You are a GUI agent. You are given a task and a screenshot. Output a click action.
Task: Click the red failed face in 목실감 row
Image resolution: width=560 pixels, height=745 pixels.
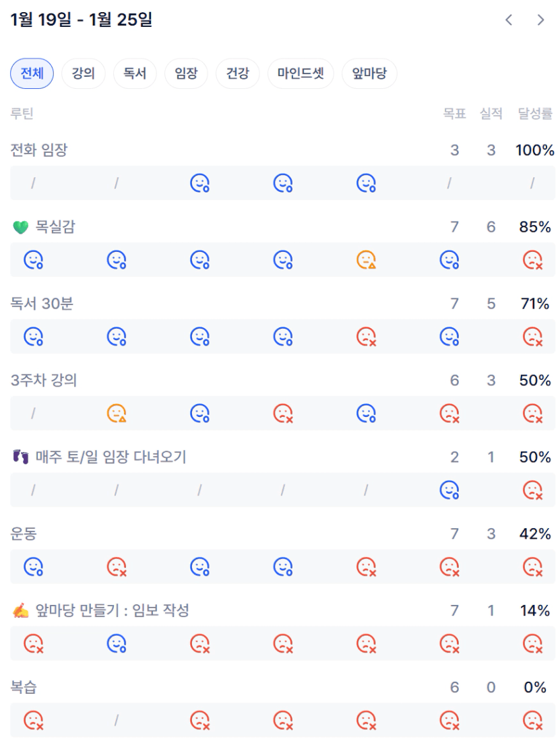click(533, 259)
